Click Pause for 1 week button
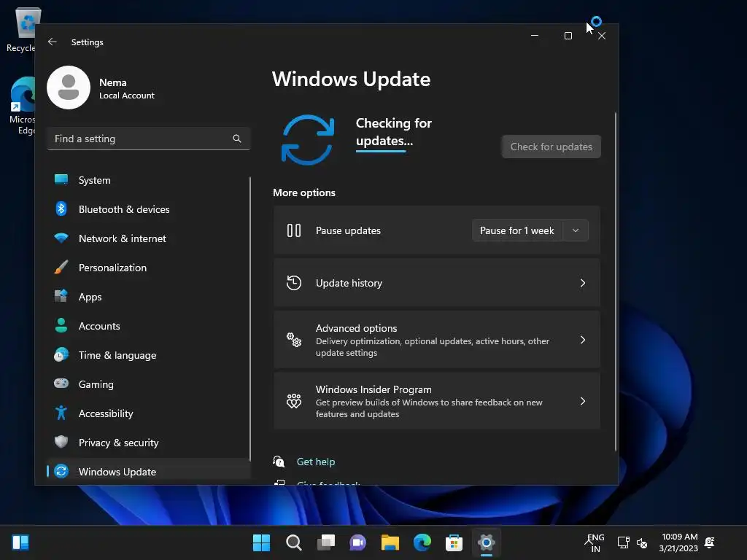This screenshot has height=560, width=747. click(x=517, y=230)
